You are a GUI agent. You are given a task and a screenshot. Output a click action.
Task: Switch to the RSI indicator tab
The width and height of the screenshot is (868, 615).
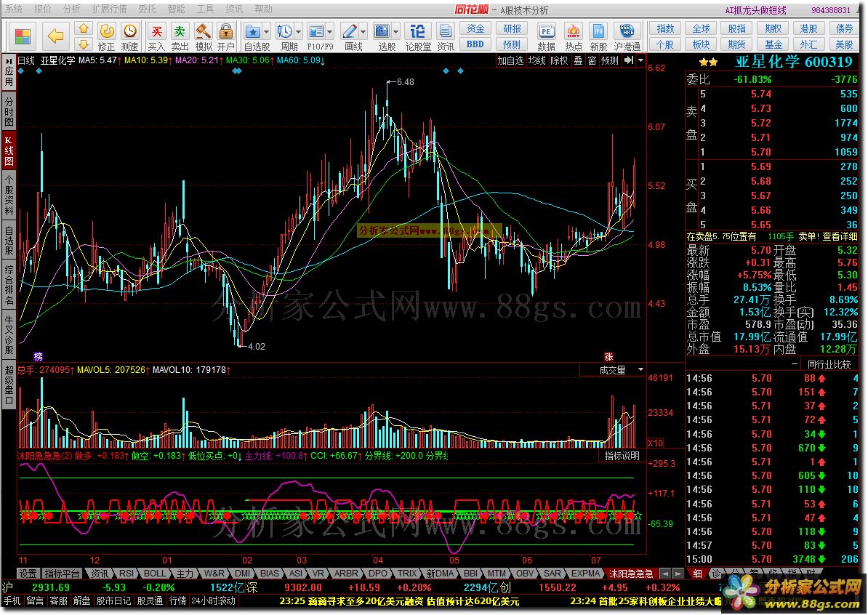pos(126,574)
